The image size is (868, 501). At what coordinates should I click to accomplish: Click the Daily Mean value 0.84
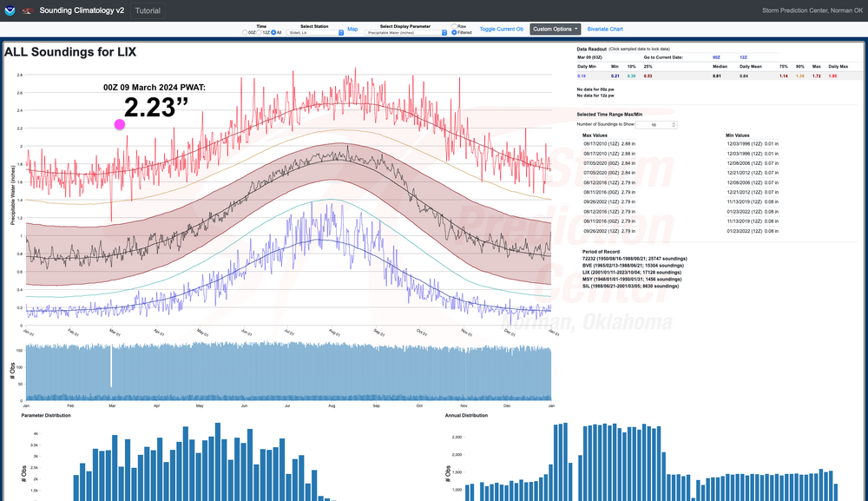coord(744,76)
